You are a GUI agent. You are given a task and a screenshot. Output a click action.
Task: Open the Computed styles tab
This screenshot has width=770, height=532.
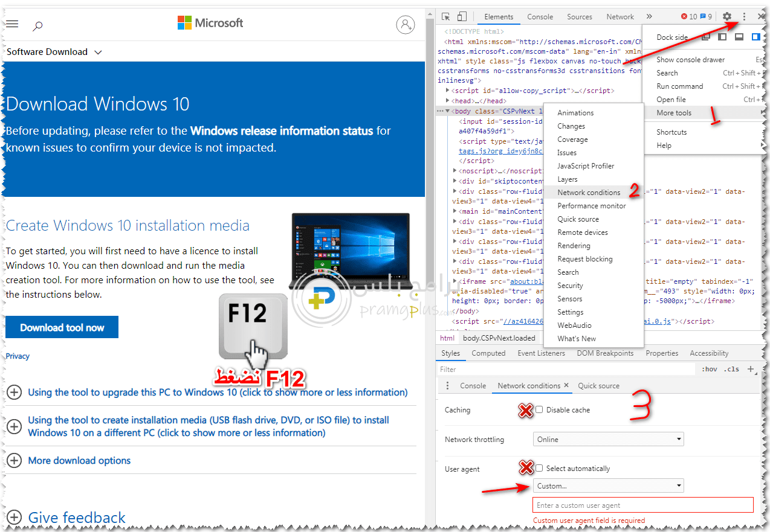(488, 353)
